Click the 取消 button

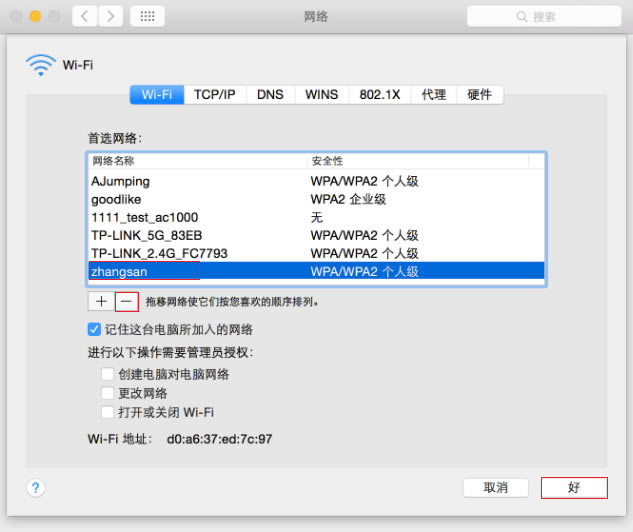496,488
